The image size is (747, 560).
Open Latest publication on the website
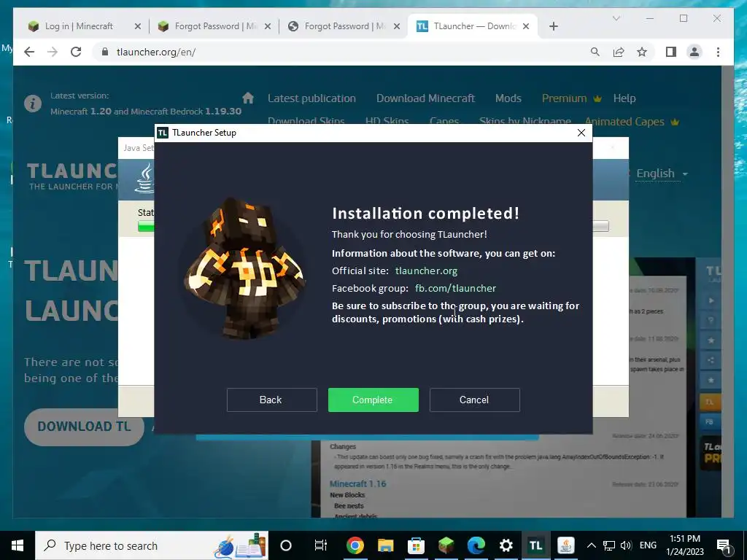click(x=311, y=98)
